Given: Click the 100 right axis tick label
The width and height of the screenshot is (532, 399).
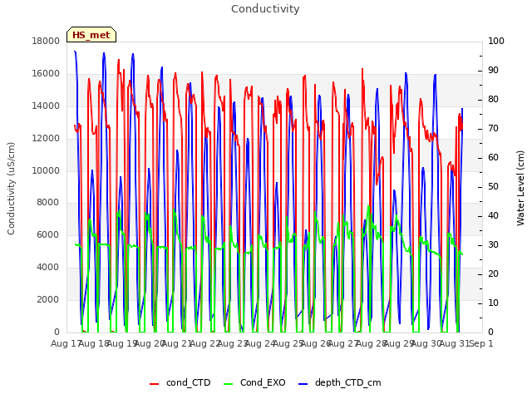Looking at the screenshot, I should [x=496, y=41].
